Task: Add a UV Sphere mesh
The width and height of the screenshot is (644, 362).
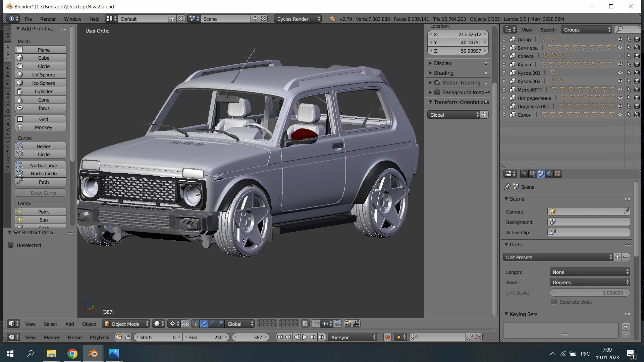Action: pos(40,75)
